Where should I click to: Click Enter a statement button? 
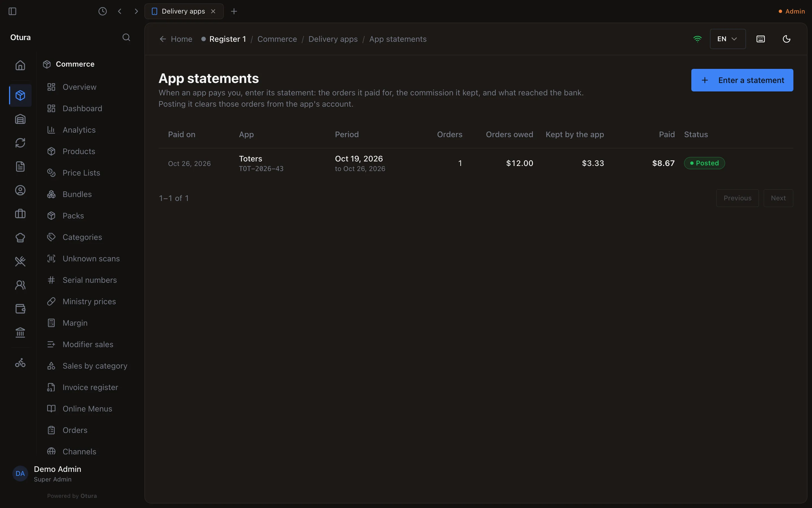[742, 80]
